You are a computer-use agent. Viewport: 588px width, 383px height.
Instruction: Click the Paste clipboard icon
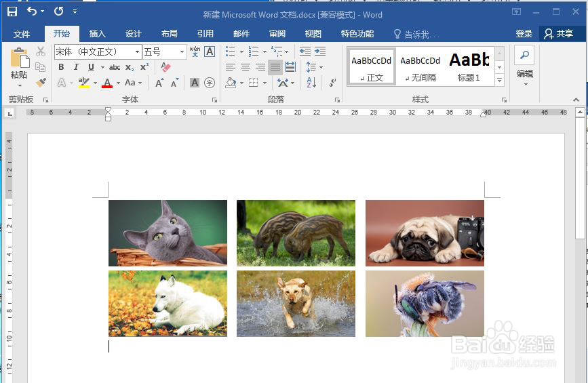[x=19, y=58]
